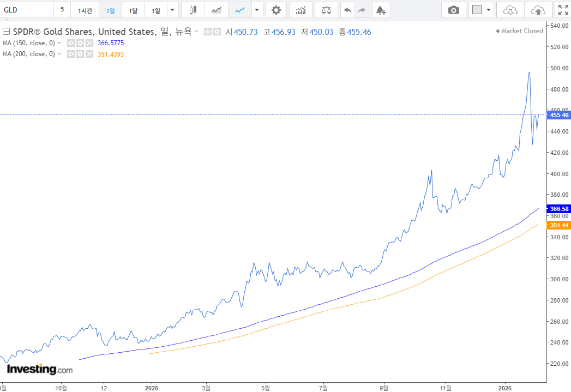Open the chart type dropdown arrow
571x392 pixels.
pyautogui.click(x=257, y=10)
